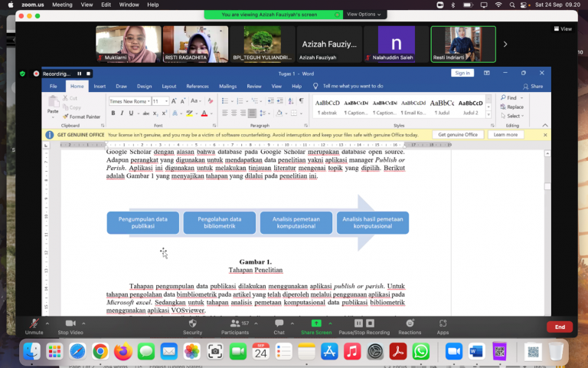Toggle Italic formatting
Viewport: 588px width, 368px height.
pos(122,113)
